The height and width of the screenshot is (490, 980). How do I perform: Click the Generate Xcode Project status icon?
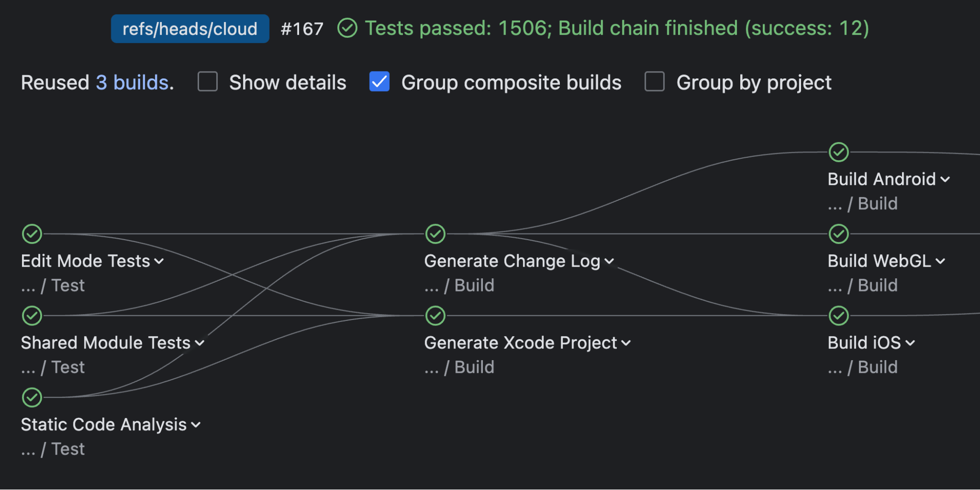pos(435,316)
